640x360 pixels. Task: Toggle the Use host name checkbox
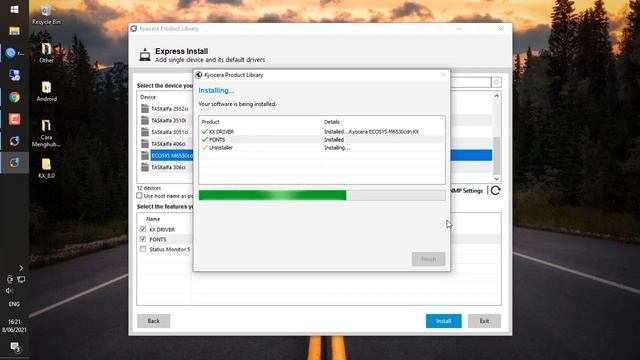(x=140, y=196)
